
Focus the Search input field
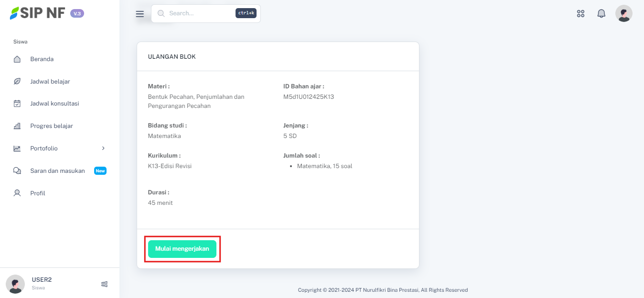tap(201, 13)
